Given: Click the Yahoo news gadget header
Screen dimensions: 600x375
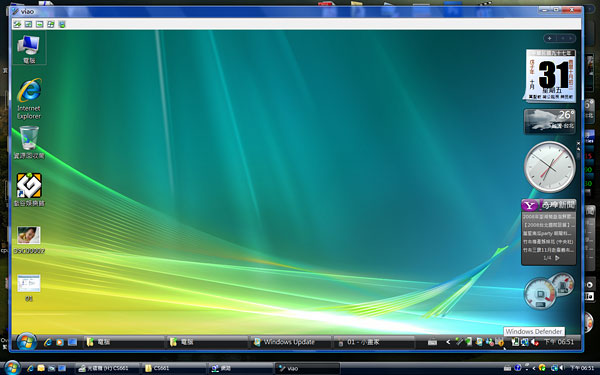Looking at the screenshot, I should pyautogui.click(x=549, y=205).
